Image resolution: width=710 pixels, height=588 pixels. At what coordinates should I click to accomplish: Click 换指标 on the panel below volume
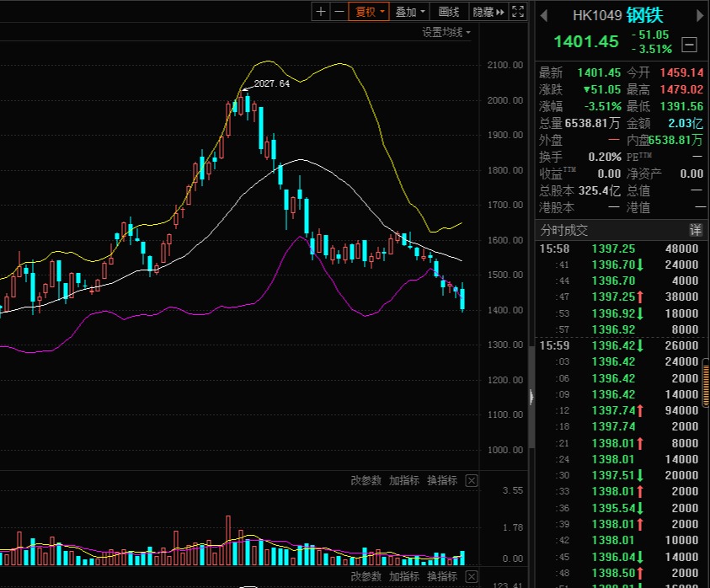(442, 577)
